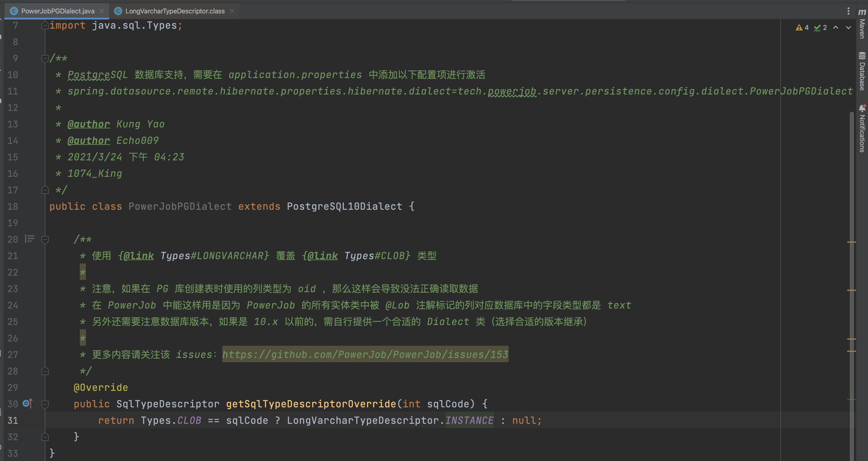Click the warnings count in the inspections widget

(802, 27)
